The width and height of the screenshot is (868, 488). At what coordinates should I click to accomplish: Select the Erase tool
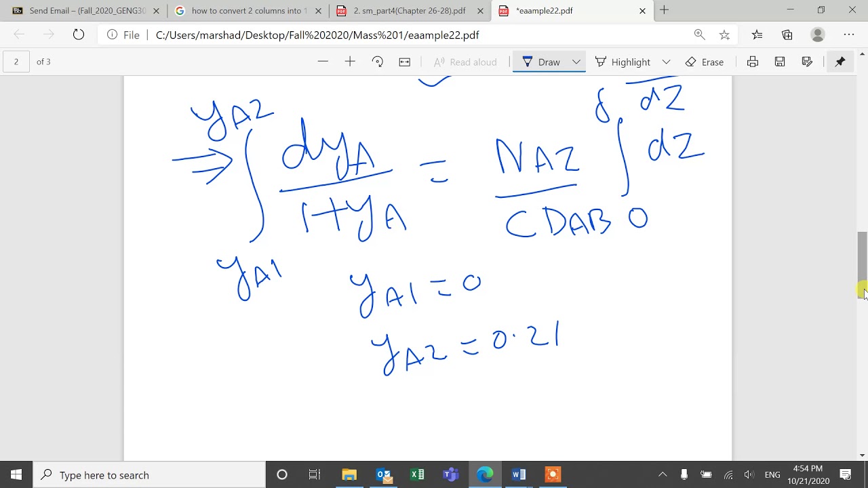click(x=705, y=62)
